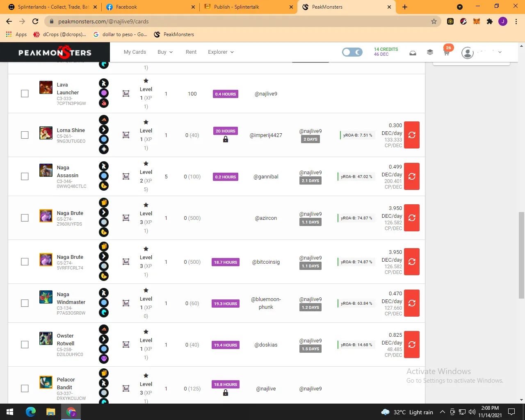525x420 pixels.
Task: Open the Rent page
Action: pos(191,52)
